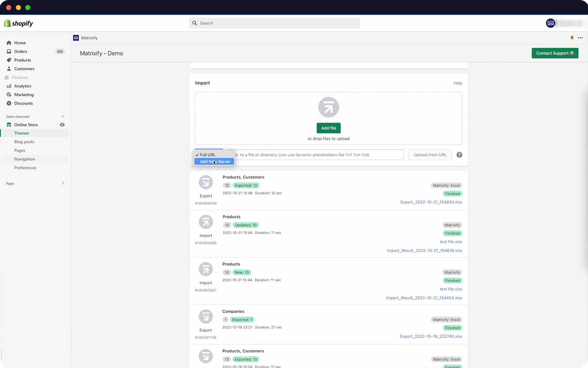Download Import_Result_2022-10-21_154618.xlsx
Viewport: 588px width, 368px height.
pyautogui.click(x=424, y=251)
